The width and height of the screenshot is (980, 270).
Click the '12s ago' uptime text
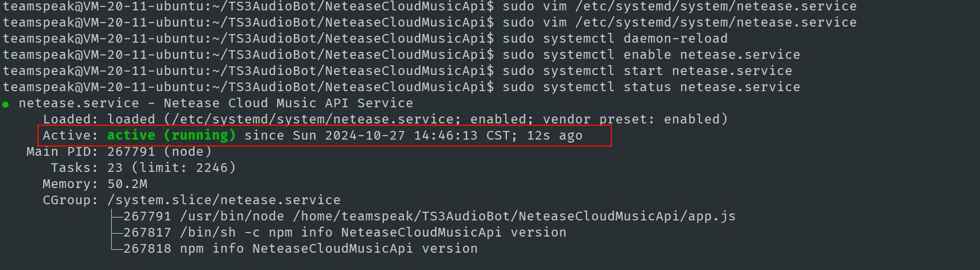tap(554, 136)
